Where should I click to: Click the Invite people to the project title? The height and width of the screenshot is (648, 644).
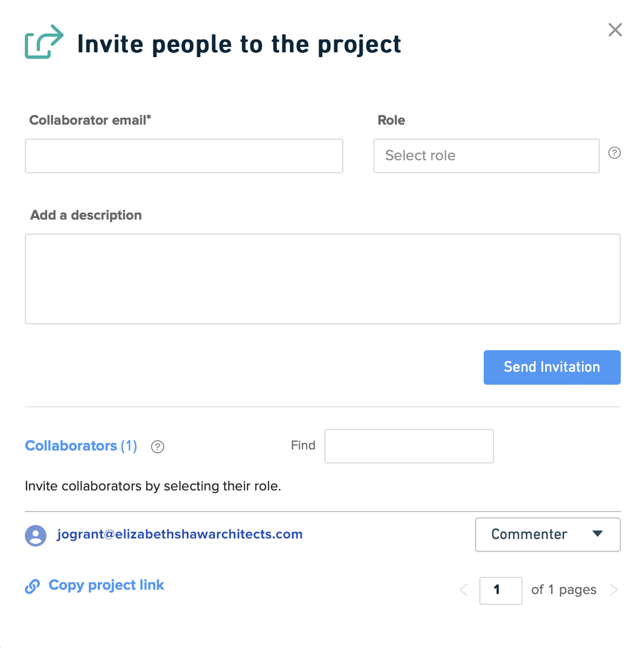point(239,44)
